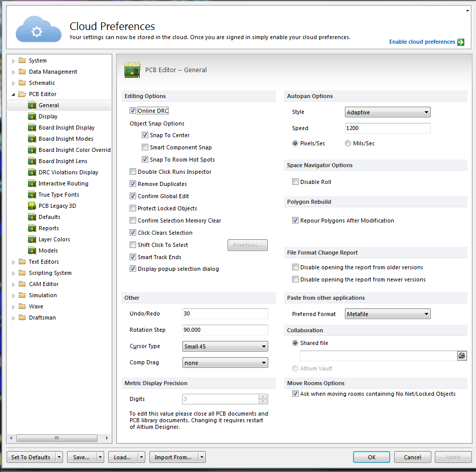Expand the System tree node
Screen dimensions: 476x472
click(x=13, y=61)
